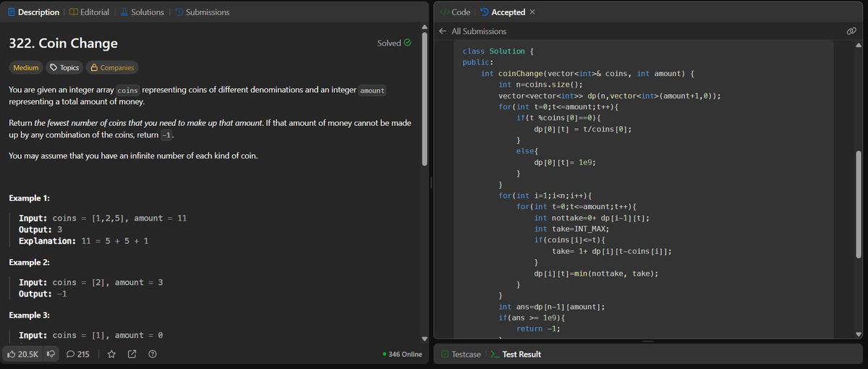Switch to the Code tab
The height and width of the screenshot is (369, 868).
455,12
